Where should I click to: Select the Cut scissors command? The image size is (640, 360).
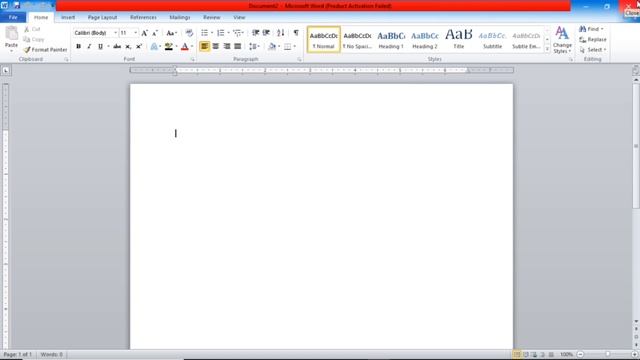[x=32, y=29]
